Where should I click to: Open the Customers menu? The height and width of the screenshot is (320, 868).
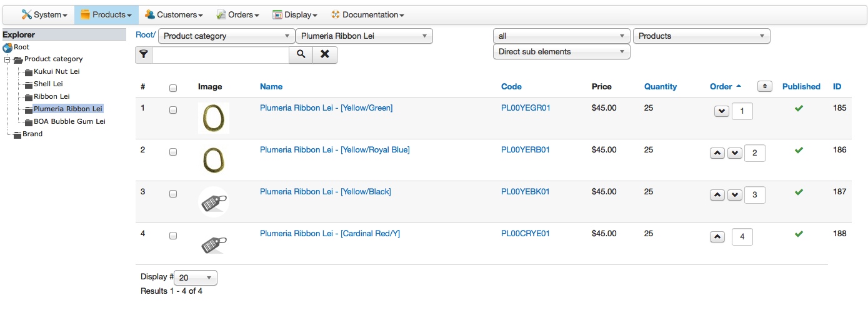pos(174,14)
